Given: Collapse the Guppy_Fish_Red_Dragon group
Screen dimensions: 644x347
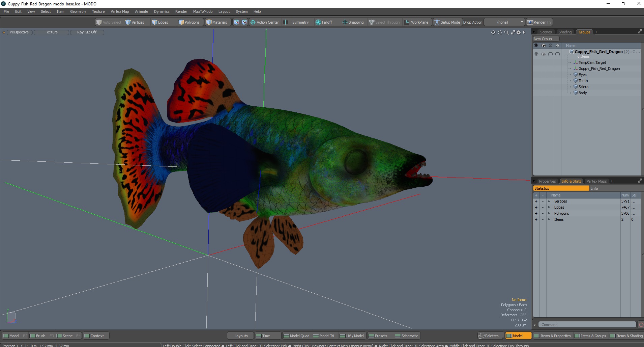Looking at the screenshot, I should (x=567, y=54).
